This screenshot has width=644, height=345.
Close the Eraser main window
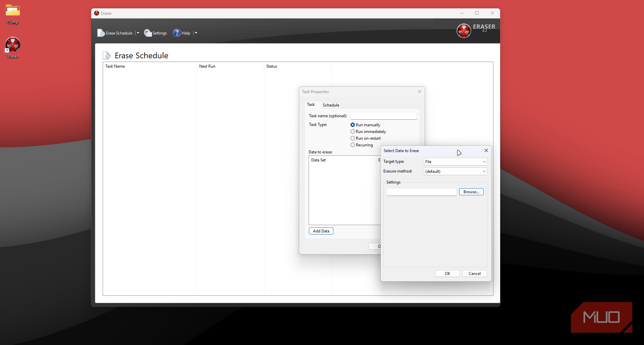(x=492, y=13)
